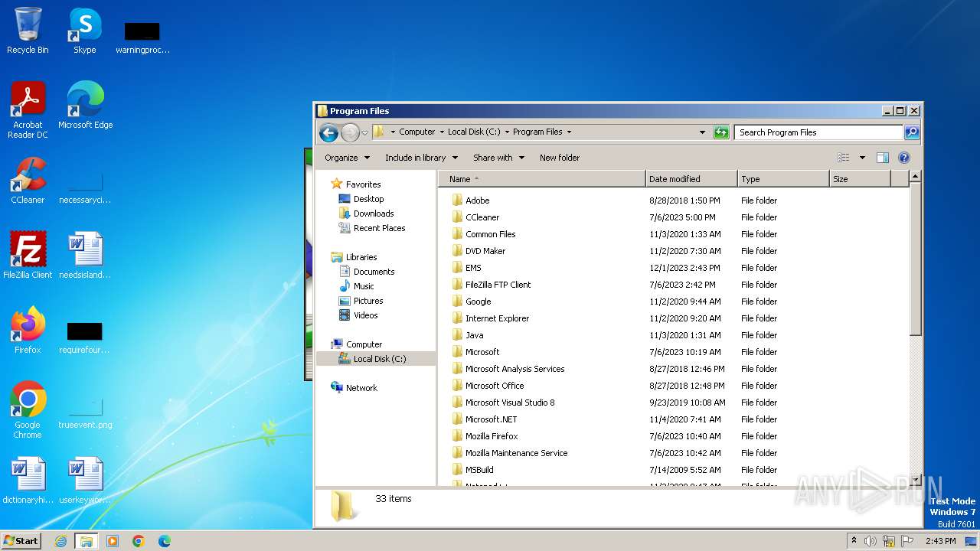Select the EMS folder
The width and height of the screenshot is (980, 551).
[473, 268]
